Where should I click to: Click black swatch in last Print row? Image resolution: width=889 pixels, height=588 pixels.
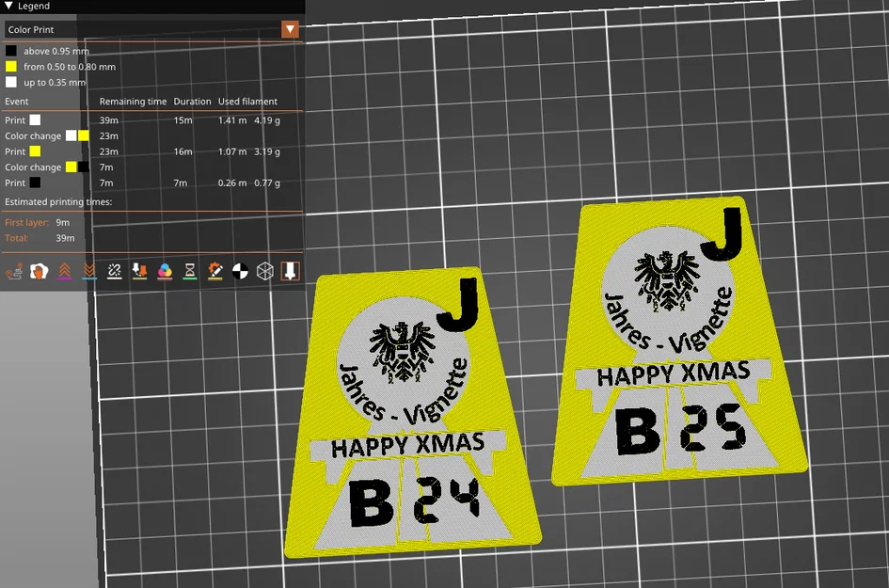[35, 183]
